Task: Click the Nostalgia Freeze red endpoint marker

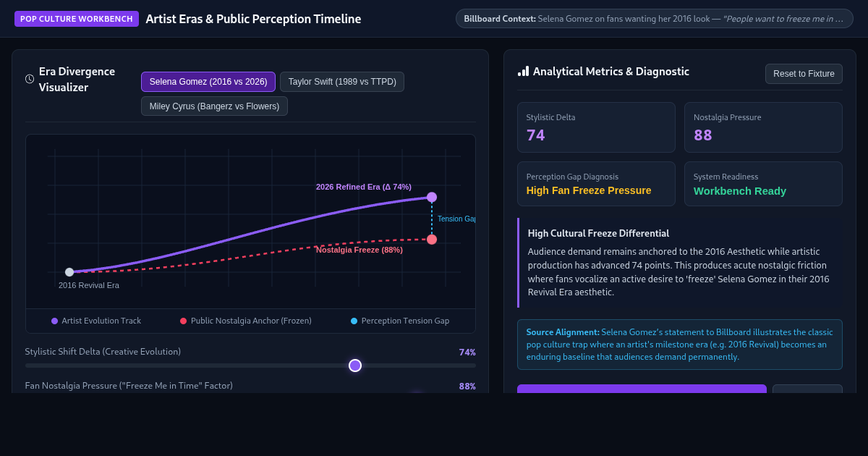Action: (432, 240)
